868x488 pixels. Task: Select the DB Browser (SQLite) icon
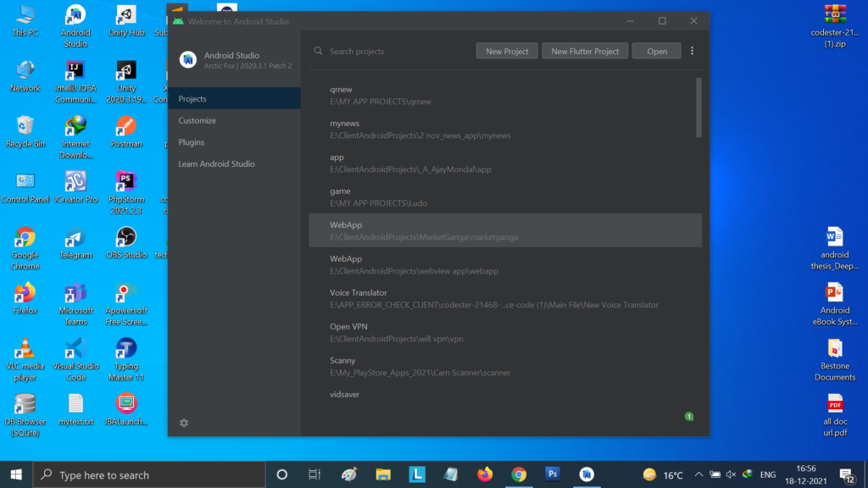point(25,415)
